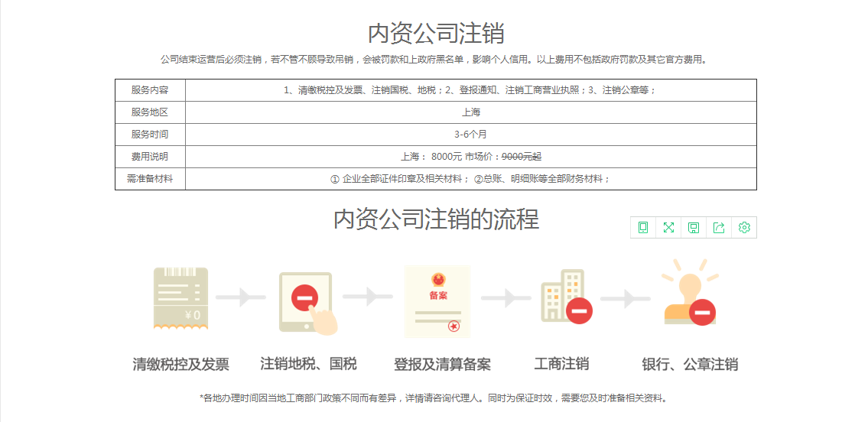
Task: Click the 费用说明 table row header
Action: (150, 157)
